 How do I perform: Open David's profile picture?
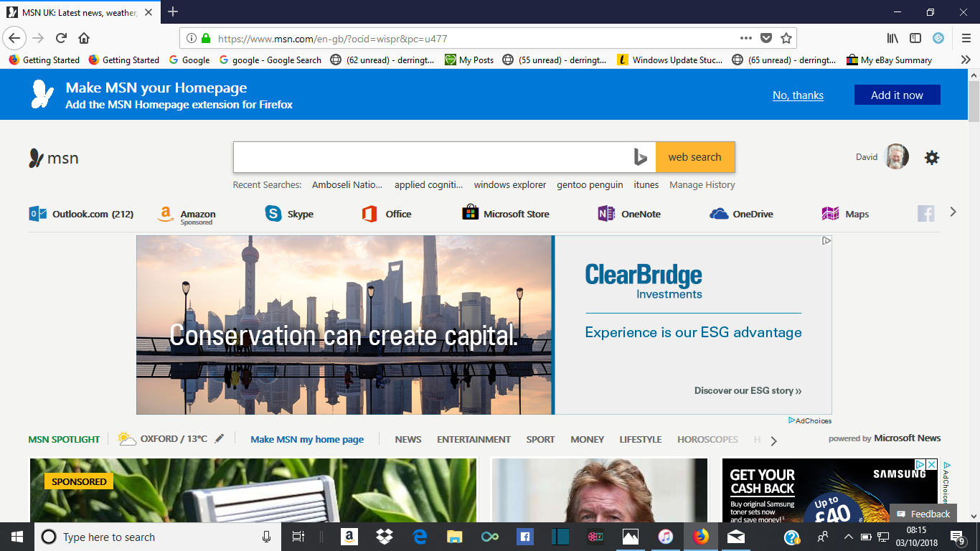(897, 156)
